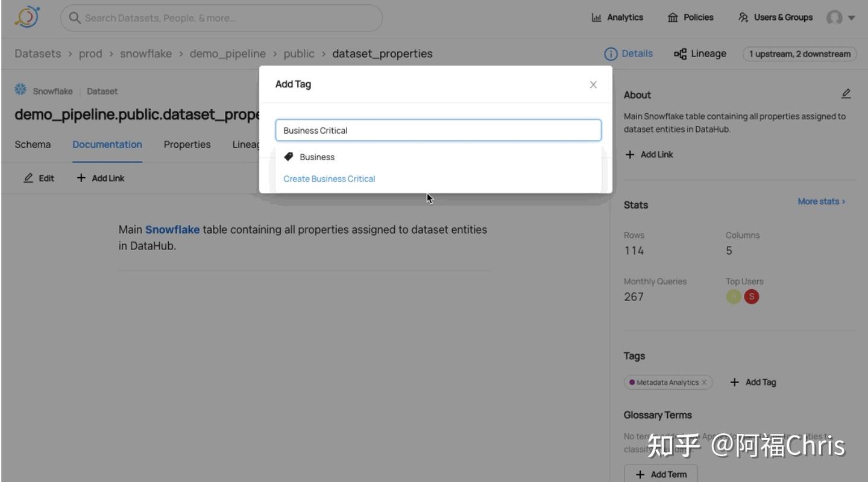Switch to the Schema tab

point(33,145)
